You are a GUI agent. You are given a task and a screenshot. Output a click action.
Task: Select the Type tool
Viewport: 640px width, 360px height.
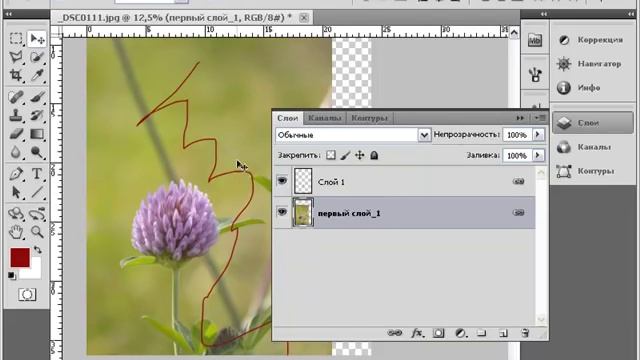(x=37, y=174)
